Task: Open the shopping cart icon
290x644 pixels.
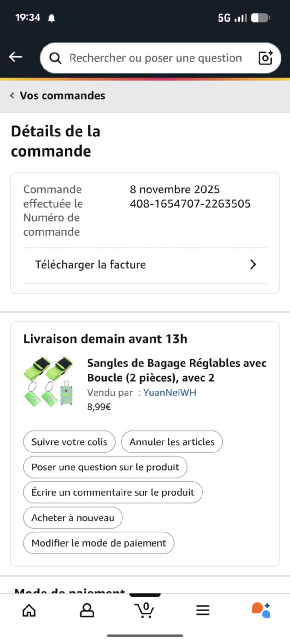Action: (x=145, y=610)
